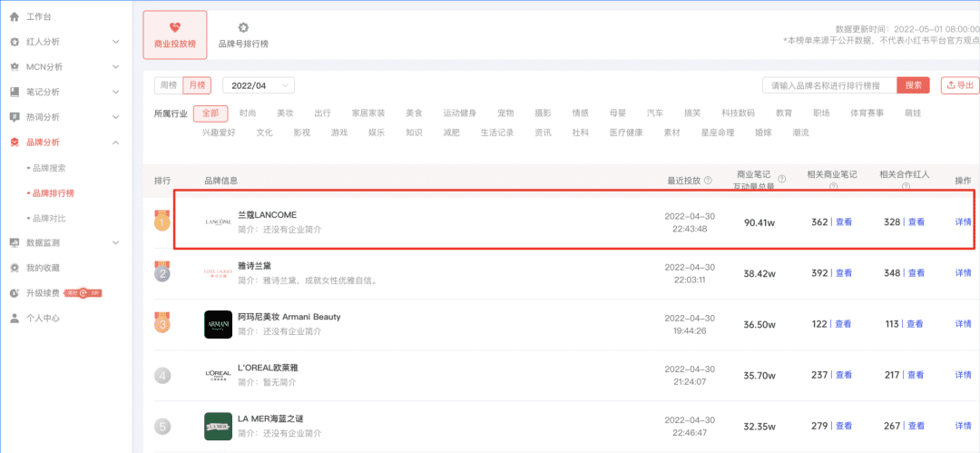
Task: Select the 宠物 industry filter
Action: 505,113
